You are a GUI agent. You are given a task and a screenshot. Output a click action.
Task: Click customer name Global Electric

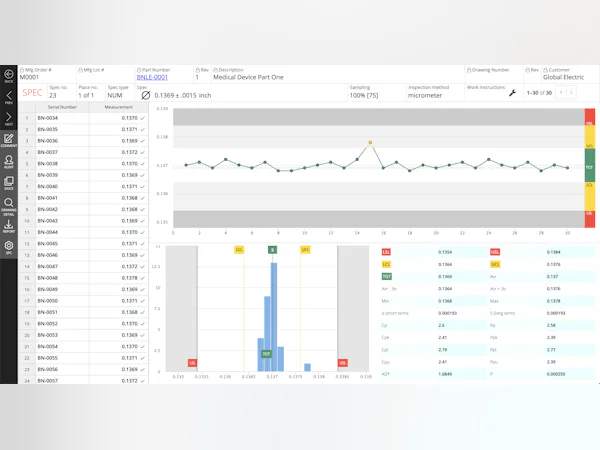tap(563, 77)
